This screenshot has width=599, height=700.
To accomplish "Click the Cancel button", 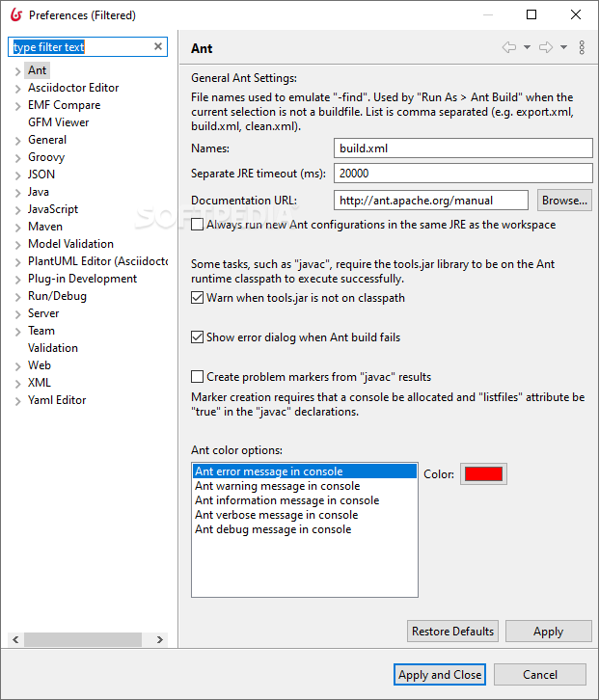I will (x=540, y=674).
